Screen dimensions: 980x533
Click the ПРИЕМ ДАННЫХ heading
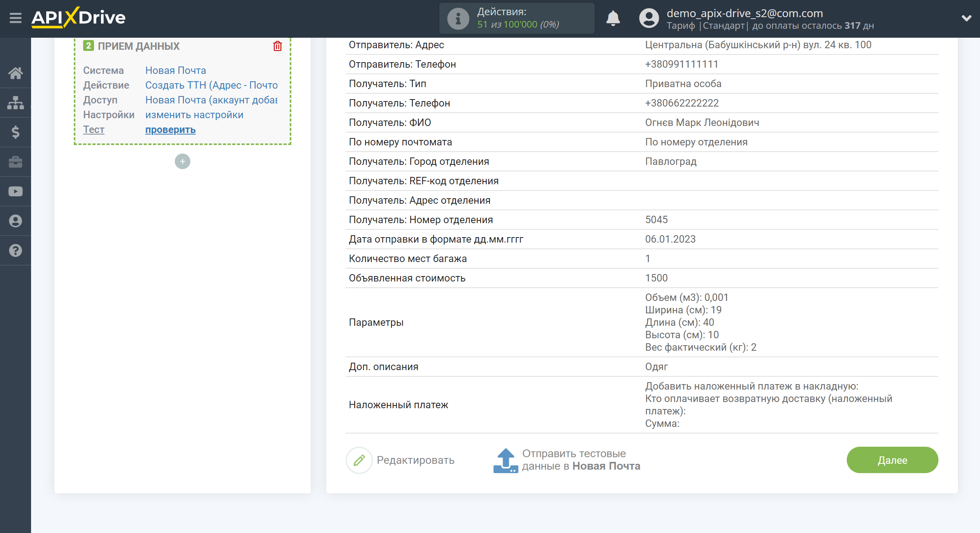(139, 46)
